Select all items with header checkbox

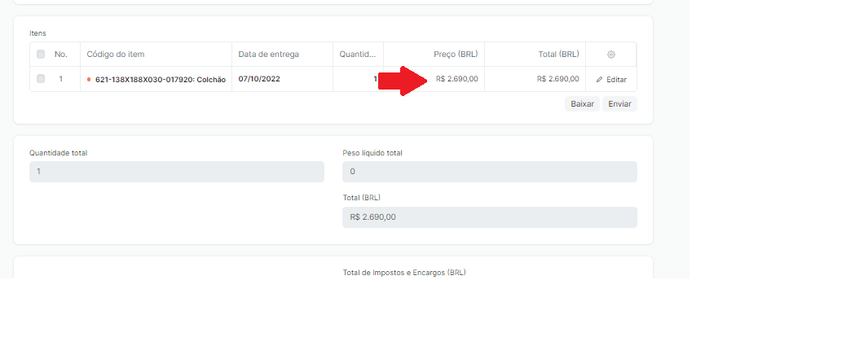41,55
